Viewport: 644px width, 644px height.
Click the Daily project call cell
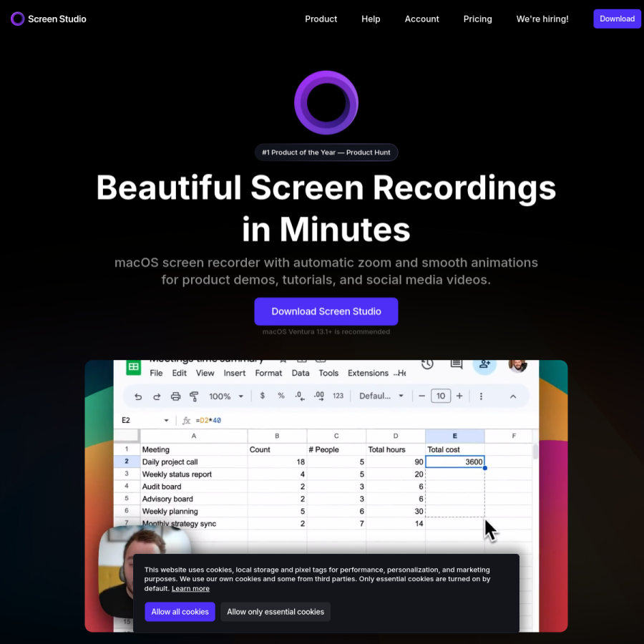pyautogui.click(x=194, y=462)
